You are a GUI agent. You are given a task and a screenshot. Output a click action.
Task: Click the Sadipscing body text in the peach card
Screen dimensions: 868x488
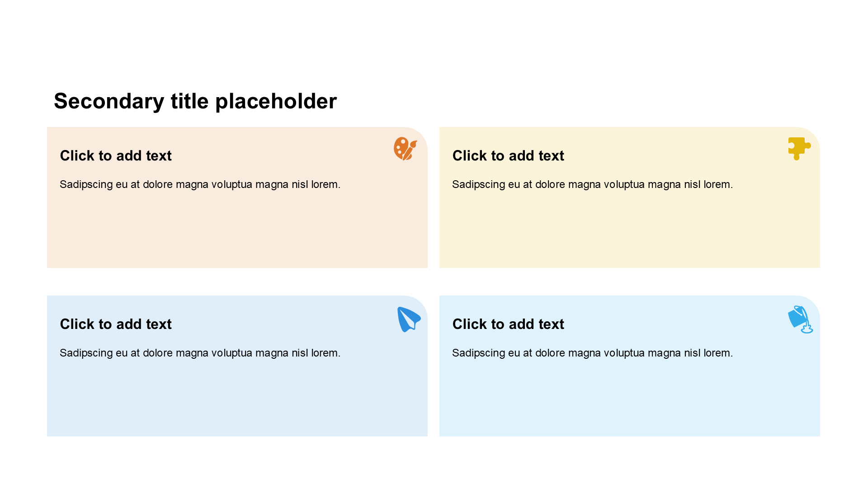200,184
